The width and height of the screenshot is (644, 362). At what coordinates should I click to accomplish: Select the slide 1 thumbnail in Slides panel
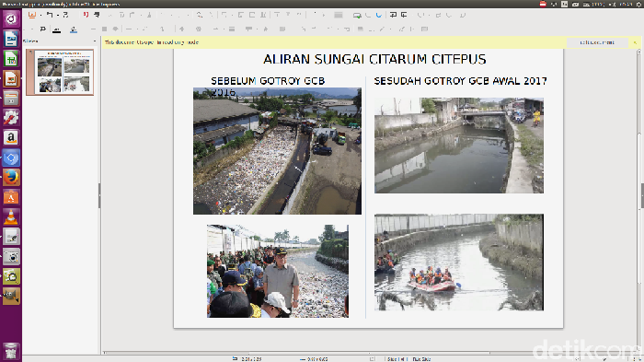coord(60,73)
